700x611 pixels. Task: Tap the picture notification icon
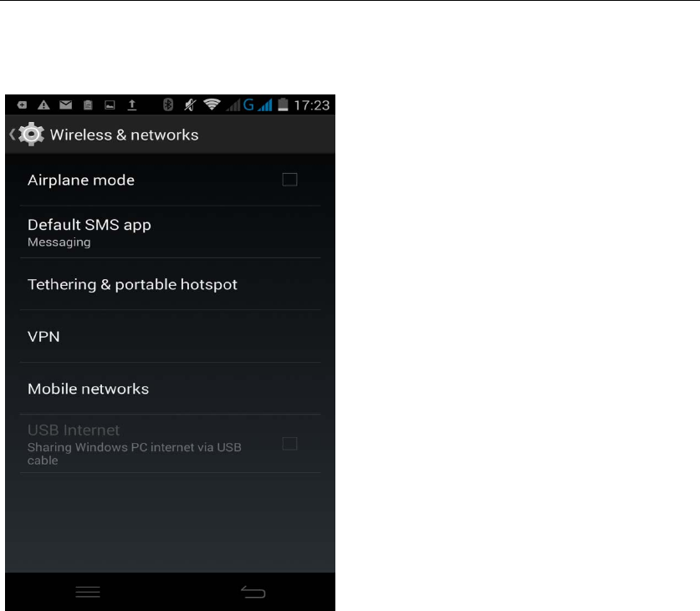(110, 104)
